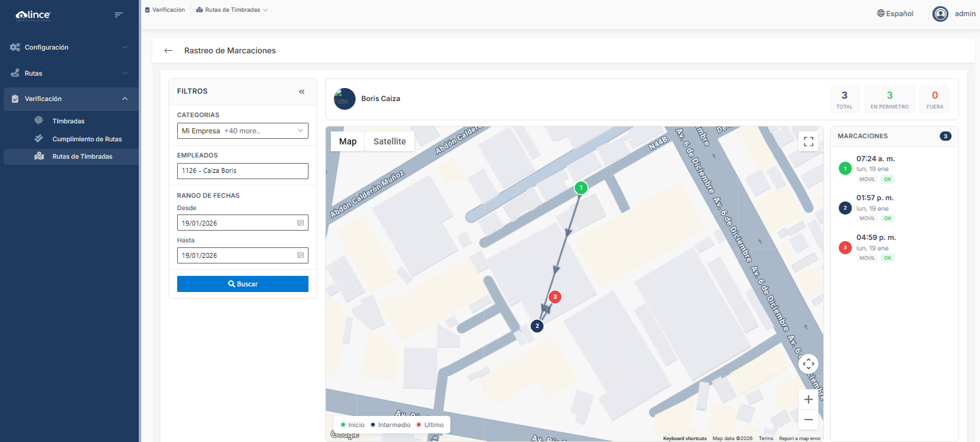Screen dimensions: 980x442
Task: Click the back arrow beside Rastreo de Marcaciones
Action: (168, 51)
